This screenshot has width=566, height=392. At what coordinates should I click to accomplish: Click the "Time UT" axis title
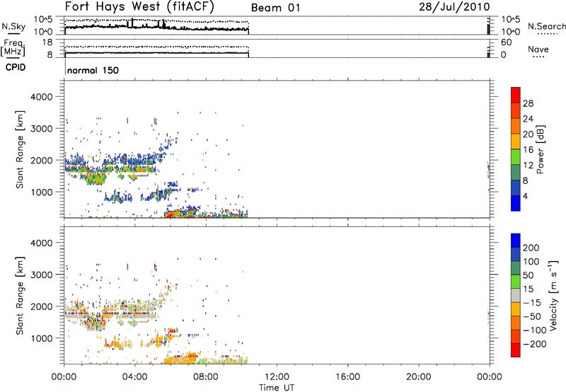pos(277,388)
